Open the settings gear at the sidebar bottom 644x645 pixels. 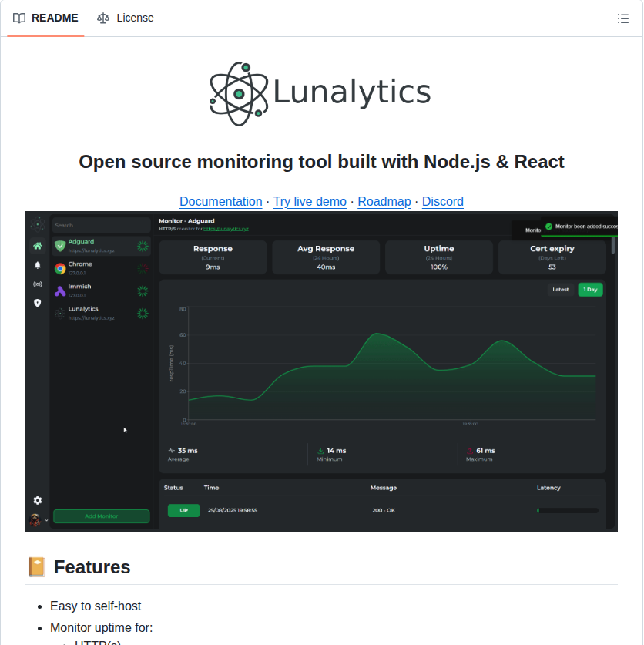point(37,500)
